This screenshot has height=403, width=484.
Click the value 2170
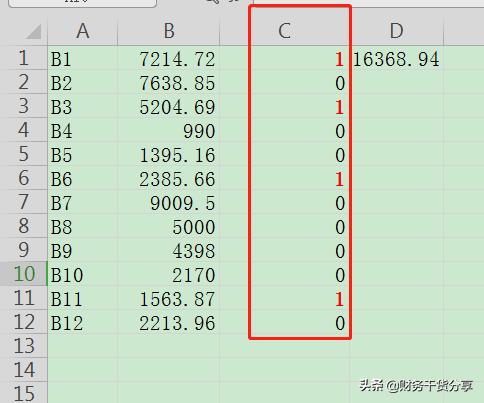(194, 275)
